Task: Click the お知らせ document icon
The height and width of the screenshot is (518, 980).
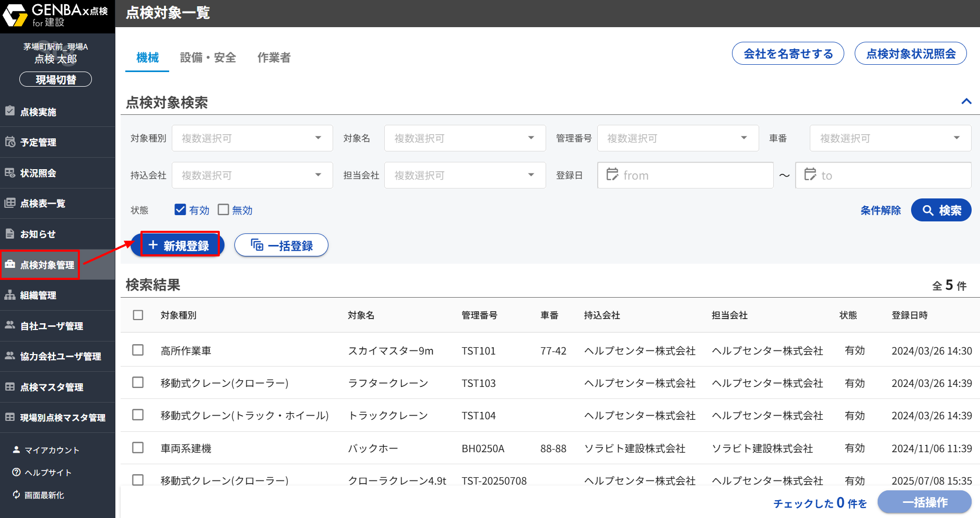Action: [x=10, y=234]
